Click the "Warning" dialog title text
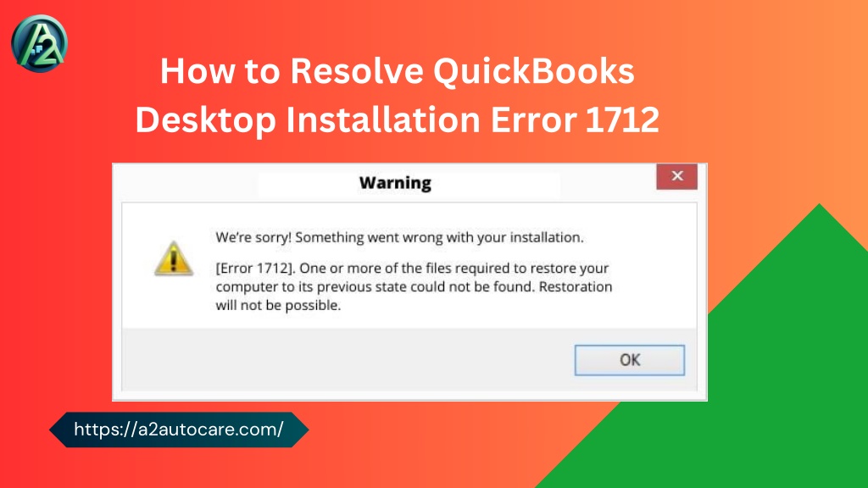 point(395,183)
